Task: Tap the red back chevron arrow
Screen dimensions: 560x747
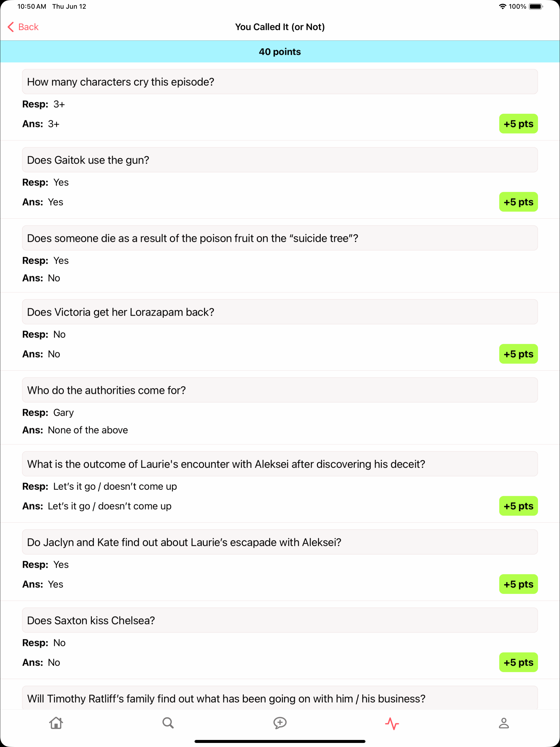Action: point(11,27)
